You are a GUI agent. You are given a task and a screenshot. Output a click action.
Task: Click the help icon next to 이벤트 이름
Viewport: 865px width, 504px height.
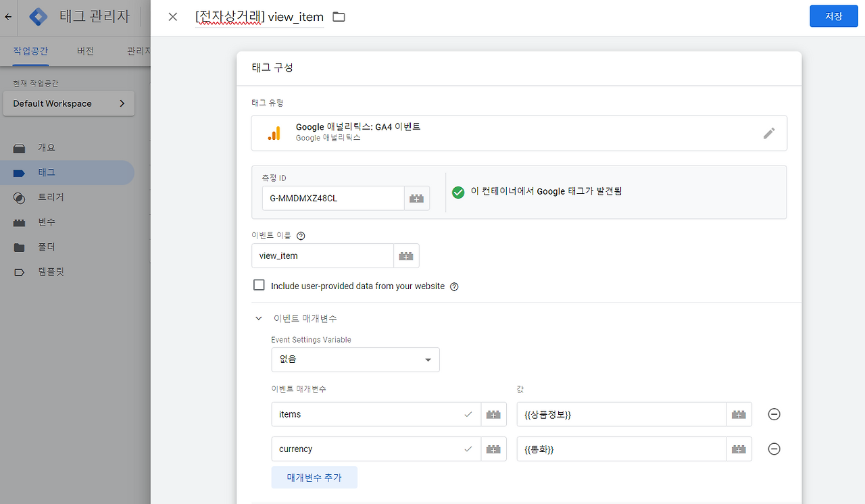pyautogui.click(x=300, y=235)
